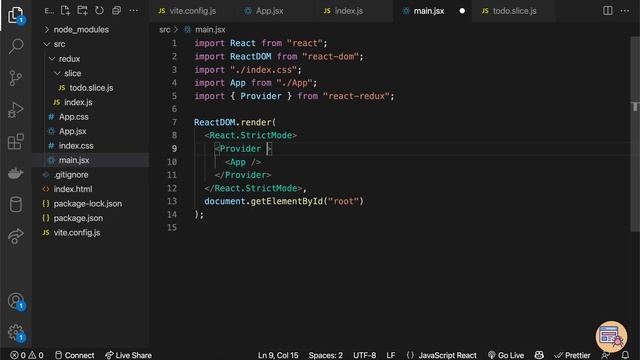
Task: Open notifications bell
Action: pyautogui.click(x=625, y=355)
